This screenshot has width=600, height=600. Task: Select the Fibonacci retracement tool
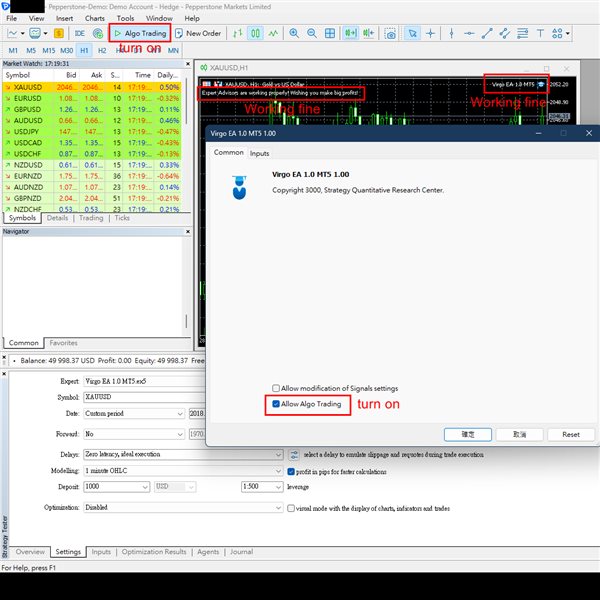click(522, 34)
